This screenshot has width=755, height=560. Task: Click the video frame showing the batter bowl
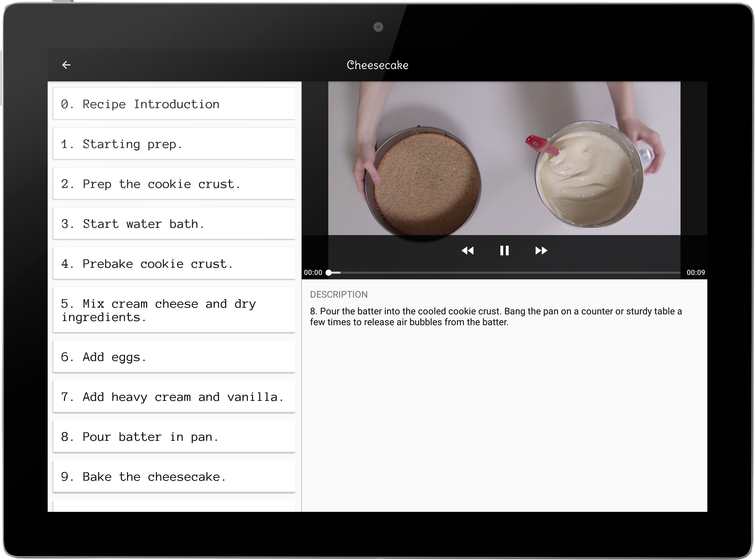point(589,176)
